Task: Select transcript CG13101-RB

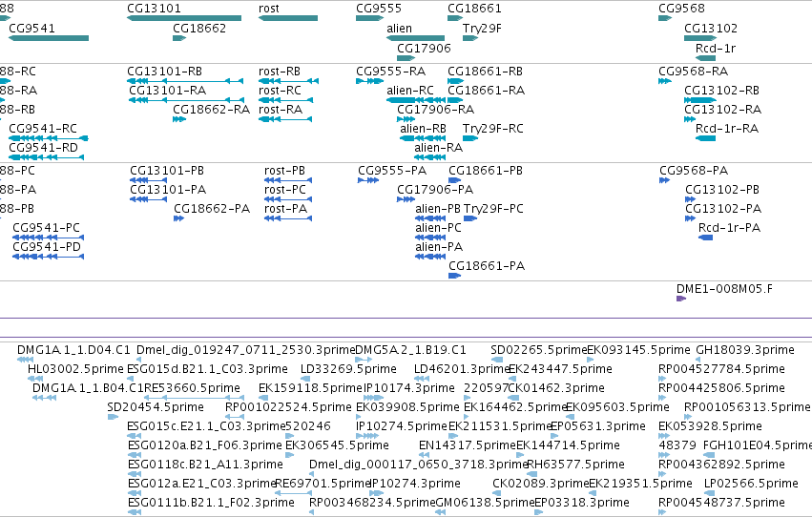Action: click(x=185, y=81)
